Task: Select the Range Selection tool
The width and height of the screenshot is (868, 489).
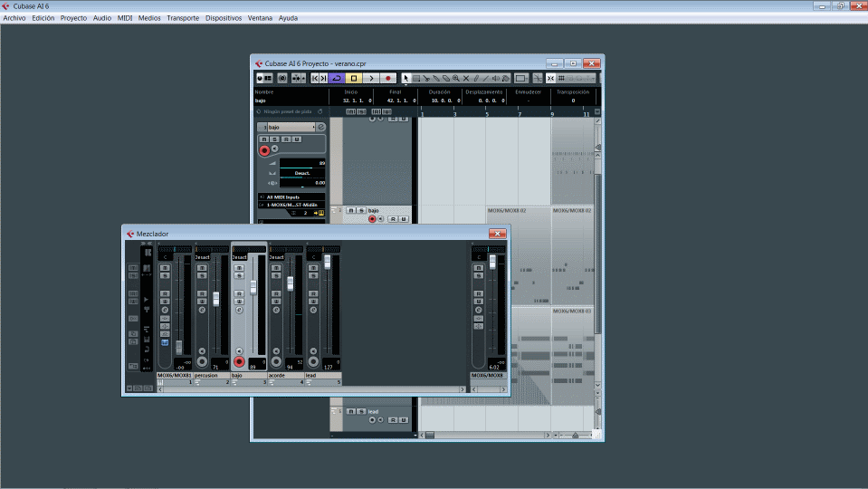Action: coord(416,78)
